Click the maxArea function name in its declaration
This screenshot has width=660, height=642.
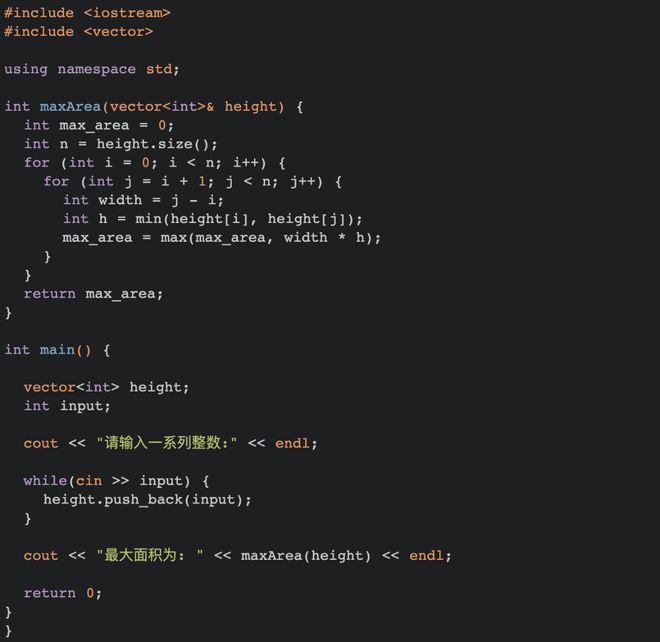[70, 107]
